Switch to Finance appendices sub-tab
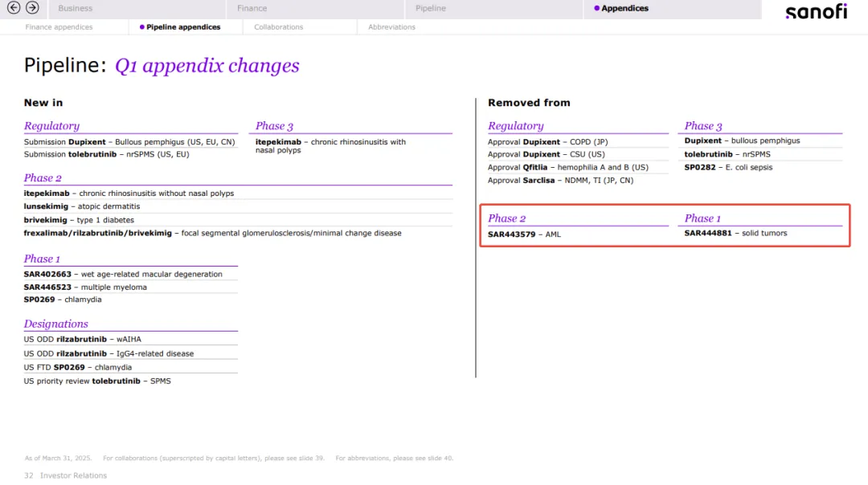Viewport: 868px width, 485px height. click(59, 27)
